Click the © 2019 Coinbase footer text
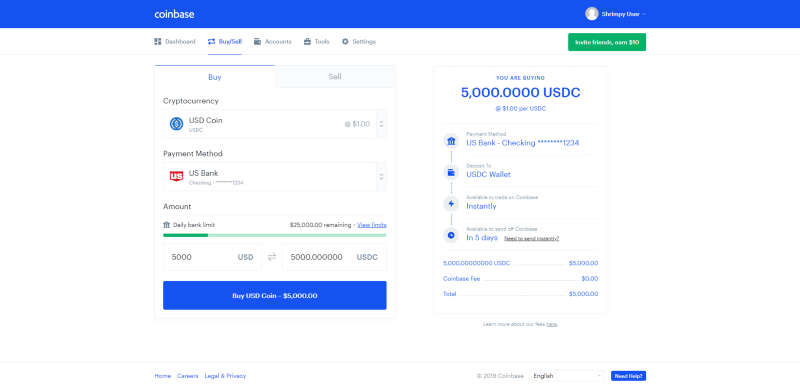 point(501,376)
